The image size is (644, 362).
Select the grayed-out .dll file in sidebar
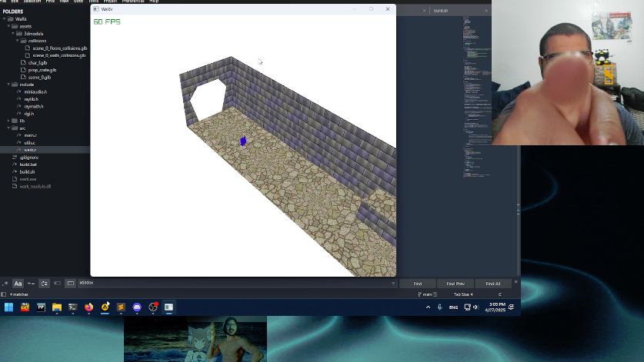[35, 186]
